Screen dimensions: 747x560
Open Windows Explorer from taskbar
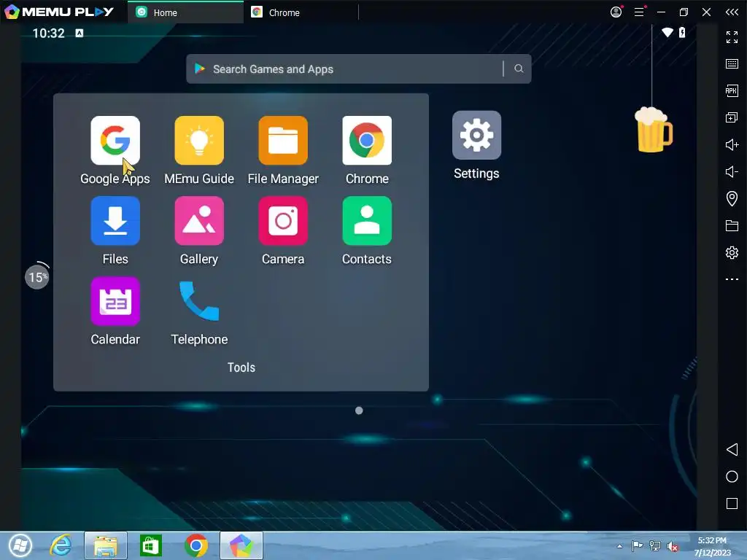coord(106,545)
